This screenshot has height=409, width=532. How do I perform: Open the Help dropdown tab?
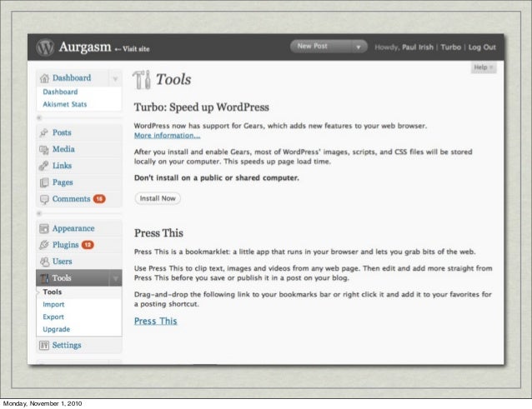click(484, 67)
